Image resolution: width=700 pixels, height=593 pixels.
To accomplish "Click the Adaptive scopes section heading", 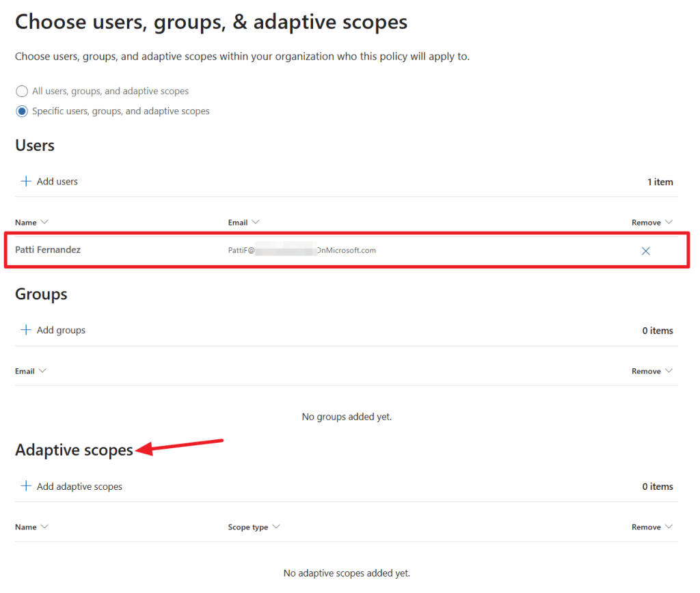I will point(74,450).
